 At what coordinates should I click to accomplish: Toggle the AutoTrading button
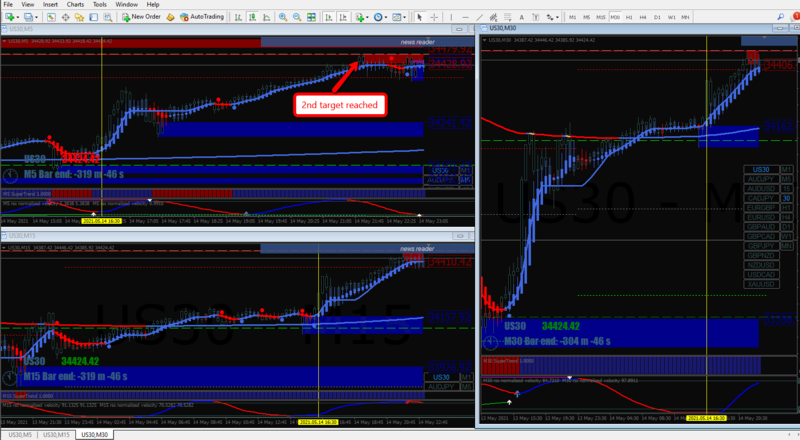pyautogui.click(x=202, y=17)
